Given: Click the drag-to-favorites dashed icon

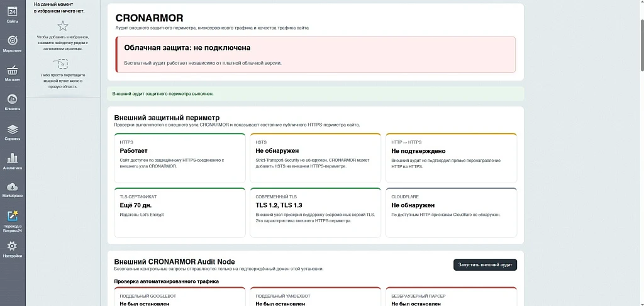Looking at the screenshot, I should tap(60, 64).
